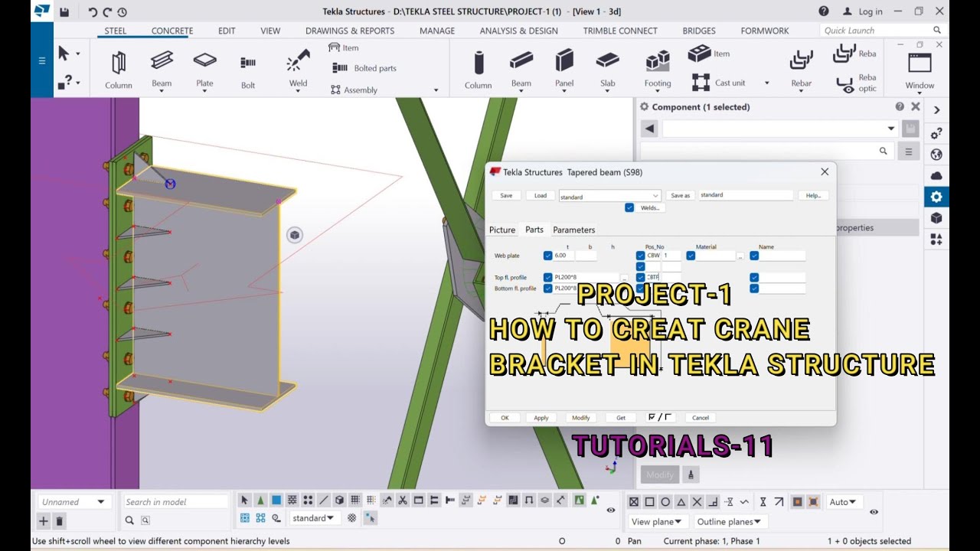Image resolution: width=980 pixels, height=551 pixels.
Task: Toggle the Web plate Name checkbox
Action: tap(754, 256)
